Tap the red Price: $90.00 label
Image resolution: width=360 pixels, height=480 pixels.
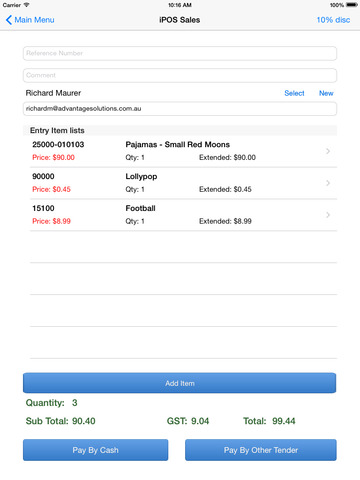click(x=53, y=157)
